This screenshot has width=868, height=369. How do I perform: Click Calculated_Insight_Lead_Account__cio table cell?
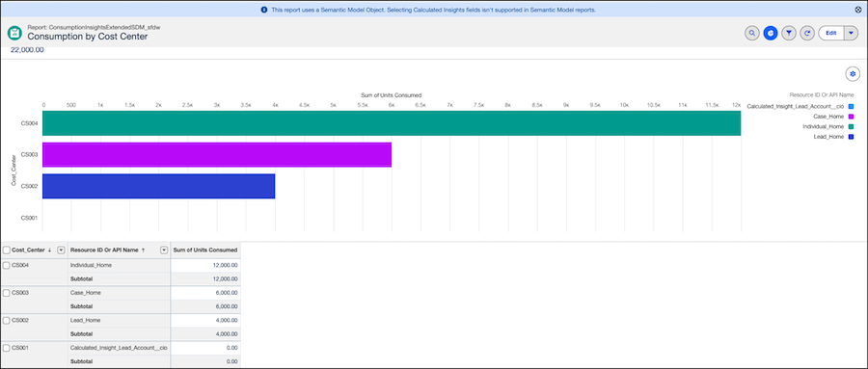(x=119, y=348)
